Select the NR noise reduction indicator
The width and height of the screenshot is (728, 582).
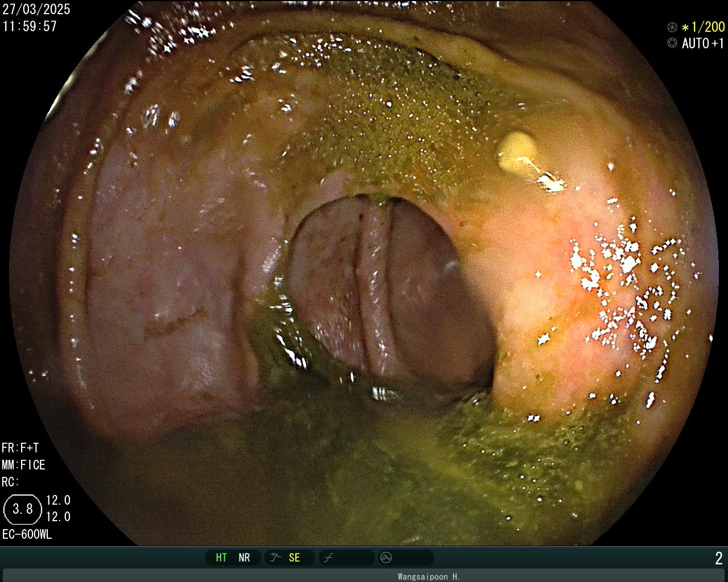[244, 558]
